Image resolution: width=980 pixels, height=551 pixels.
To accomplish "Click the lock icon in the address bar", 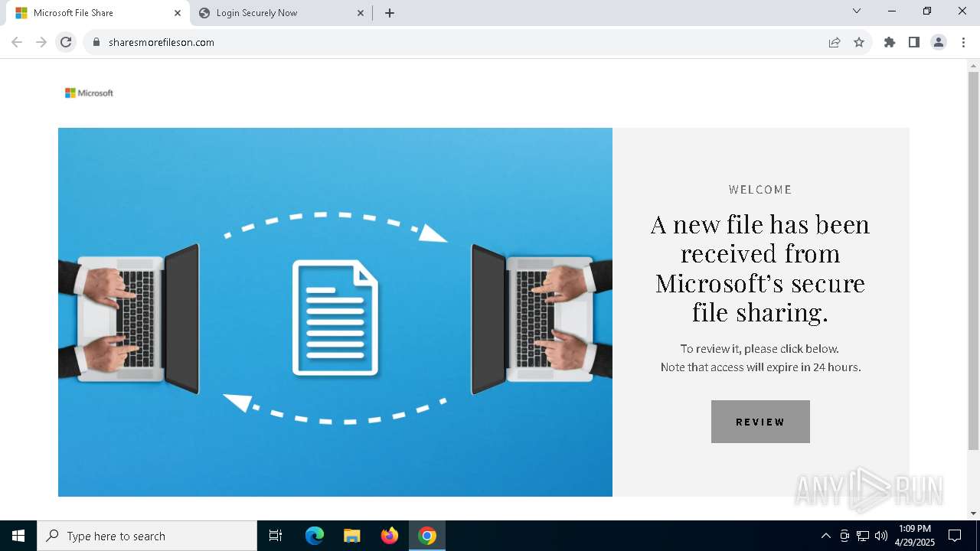I will pos(96,42).
